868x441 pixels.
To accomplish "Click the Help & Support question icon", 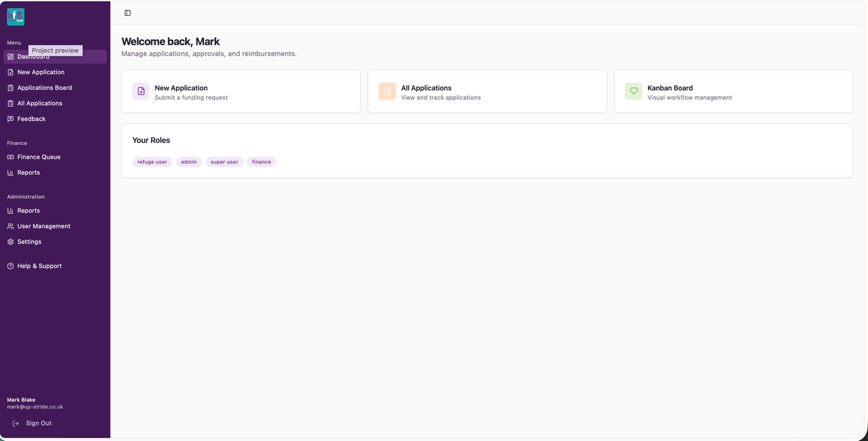I will click(x=10, y=266).
